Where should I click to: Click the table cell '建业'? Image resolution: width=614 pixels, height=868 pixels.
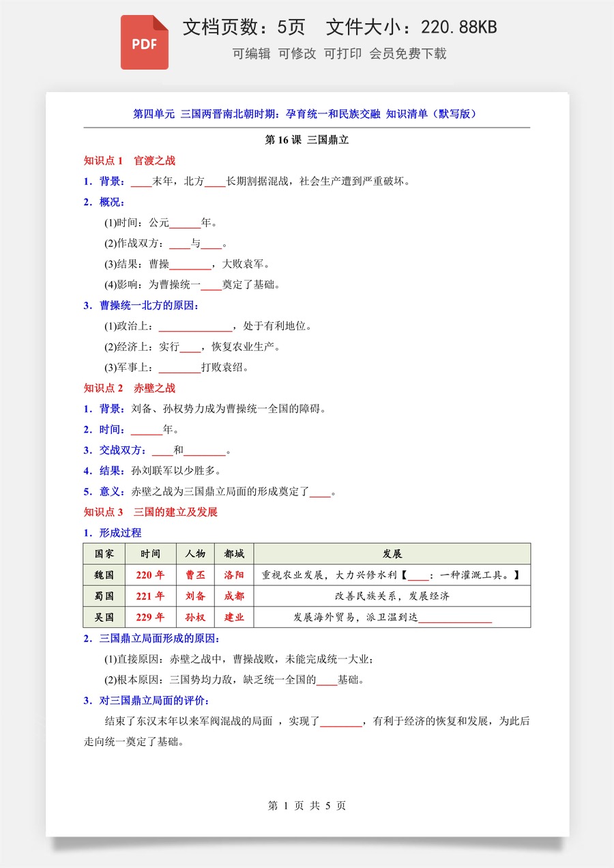(234, 618)
